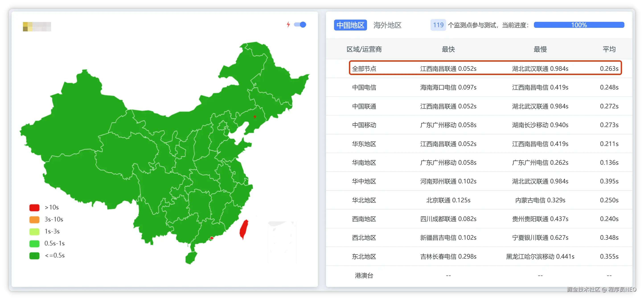The height and width of the screenshot is (300, 644).
Task: Toggle the red >10s legend item
Action: click(x=35, y=207)
